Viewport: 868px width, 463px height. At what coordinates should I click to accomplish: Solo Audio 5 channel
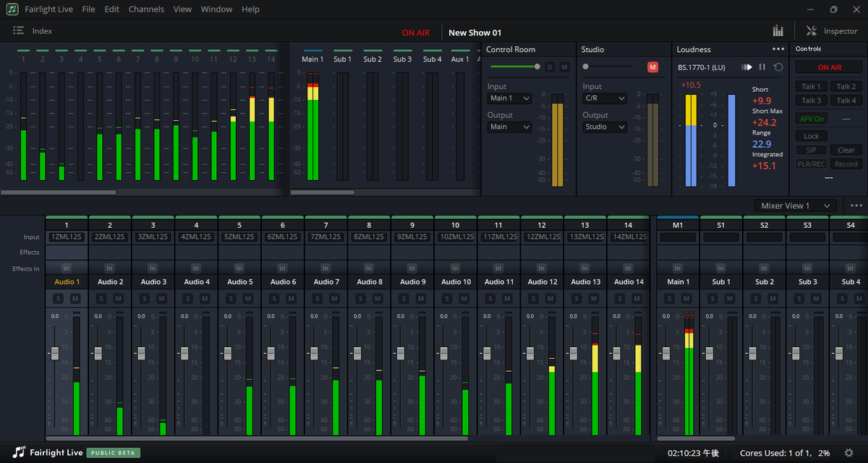click(231, 299)
